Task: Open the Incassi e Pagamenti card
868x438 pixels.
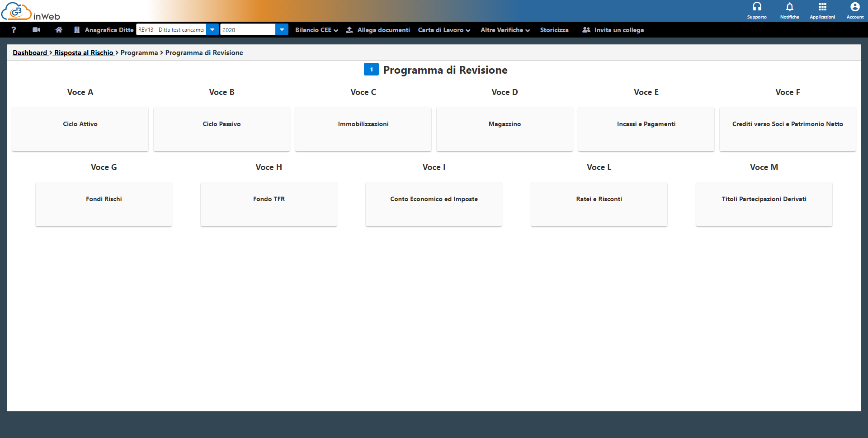Action: 646,129
